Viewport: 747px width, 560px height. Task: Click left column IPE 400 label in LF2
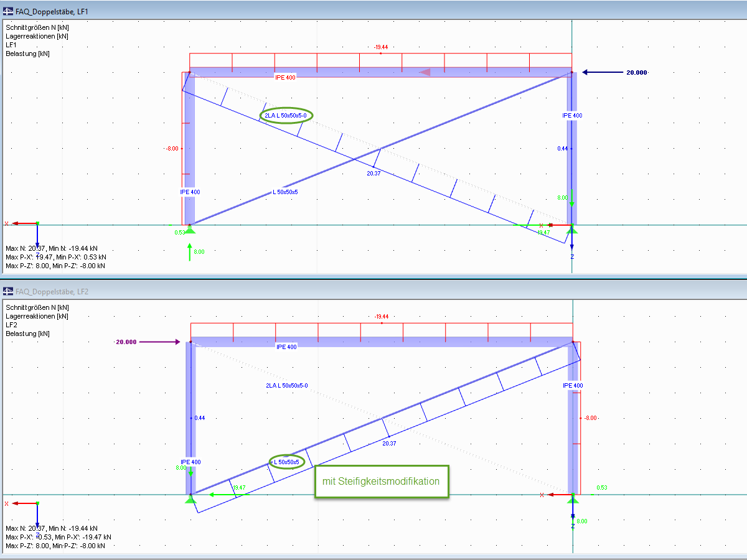190,462
